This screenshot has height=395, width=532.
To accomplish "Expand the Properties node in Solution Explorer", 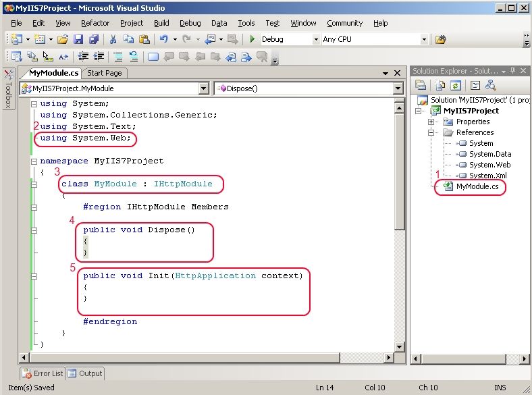I will click(x=431, y=122).
